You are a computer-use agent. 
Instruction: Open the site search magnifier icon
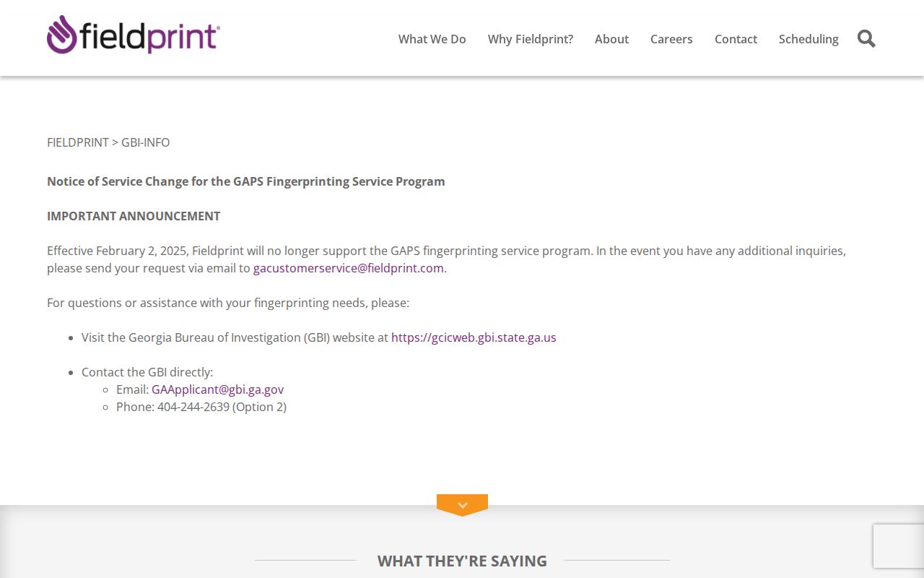click(866, 39)
